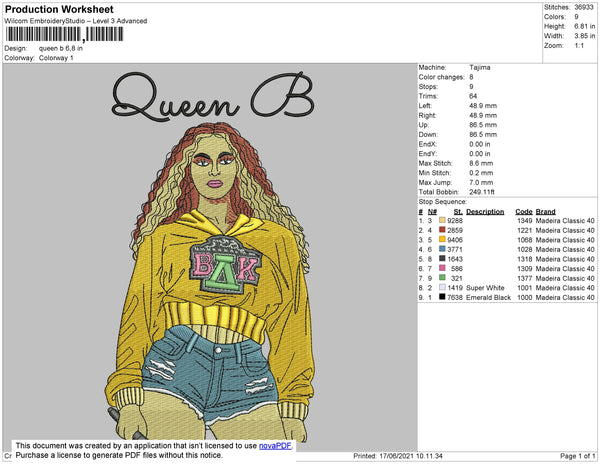Click the 'Brand' column header
Screen dimensions: 600x464
545,212
